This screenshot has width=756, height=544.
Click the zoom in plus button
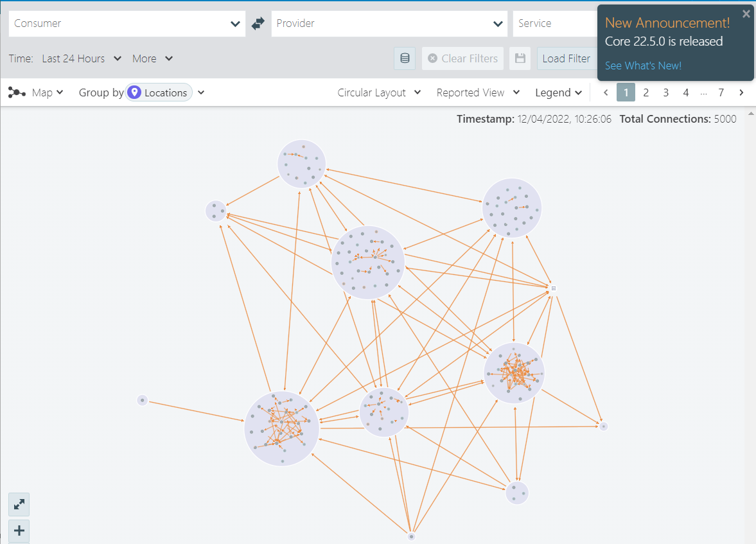[x=19, y=531]
